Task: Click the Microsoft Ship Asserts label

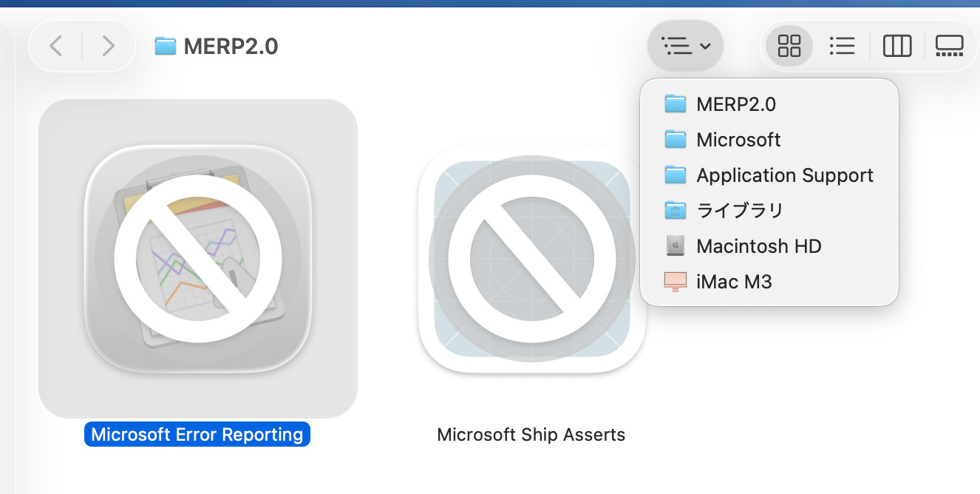Action: (x=531, y=434)
